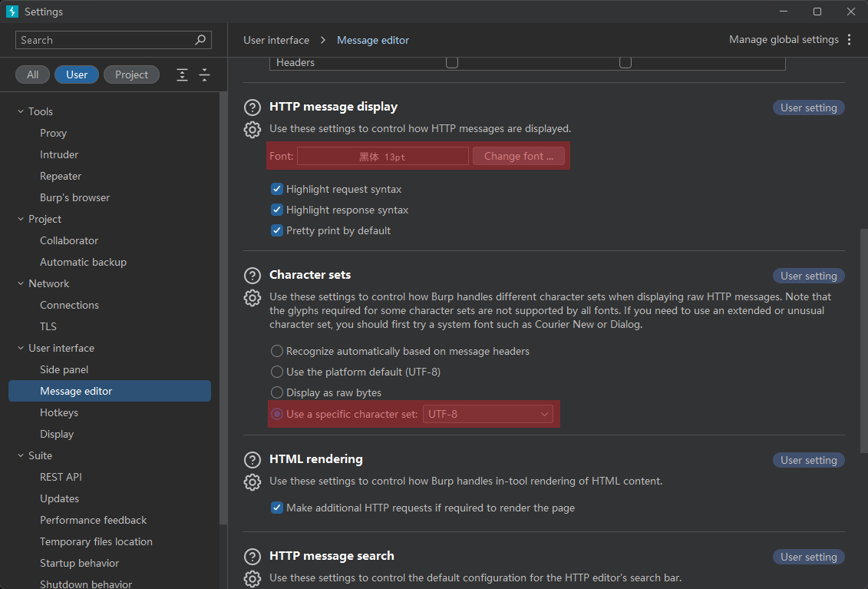Click the Change font button
The width and height of the screenshot is (868, 589).
pos(519,156)
